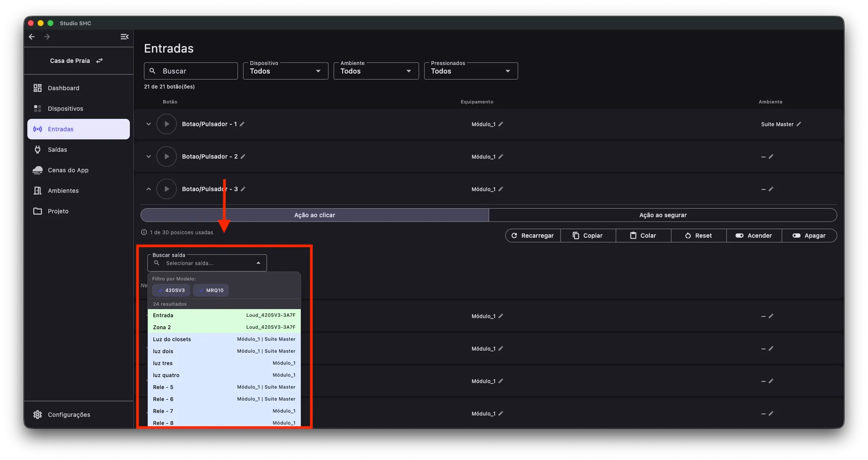This screenshot has width=868, height=460.
Task: Play trigger Botao/Pulsador - 1
Action: 167,124
